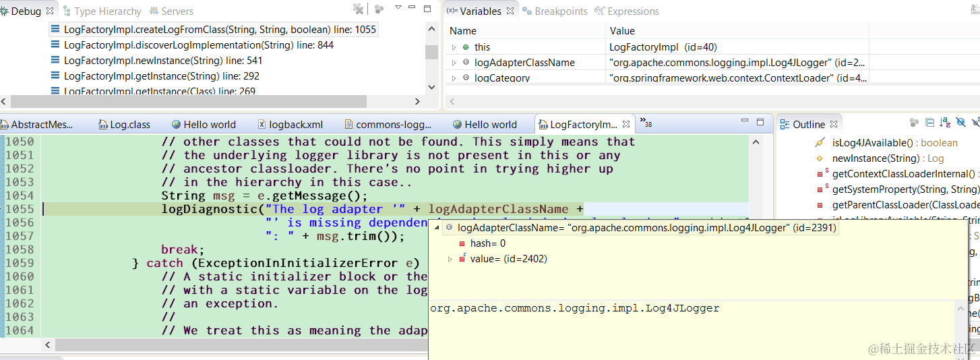The image size is (980, 360).
Task: Click Collapse All icon in Outline toolbar
Action: tap(930, 122)
